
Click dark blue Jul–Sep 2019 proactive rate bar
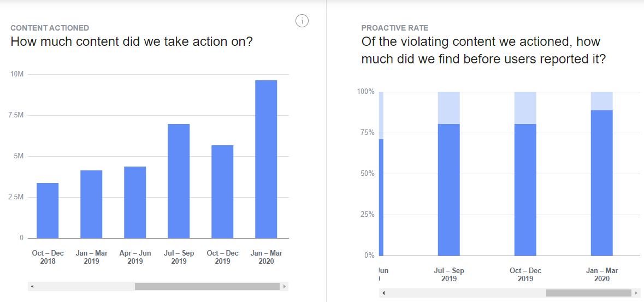[449, 190]
